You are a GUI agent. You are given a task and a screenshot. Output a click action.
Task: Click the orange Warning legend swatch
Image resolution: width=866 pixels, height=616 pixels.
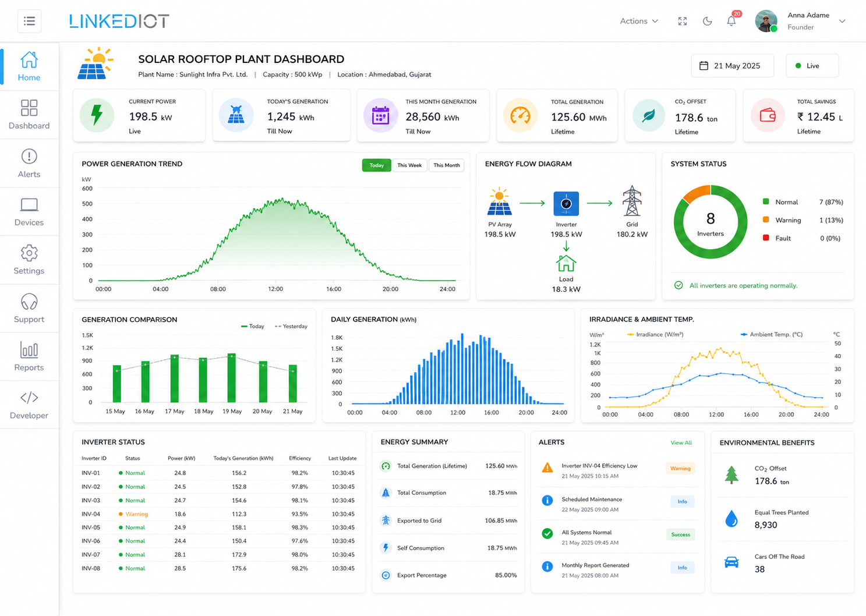click(766, 220)
